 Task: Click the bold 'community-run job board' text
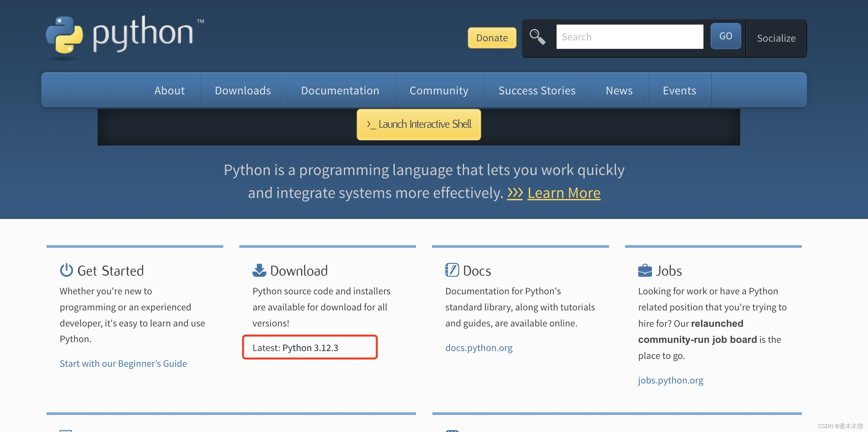point(697,339)
